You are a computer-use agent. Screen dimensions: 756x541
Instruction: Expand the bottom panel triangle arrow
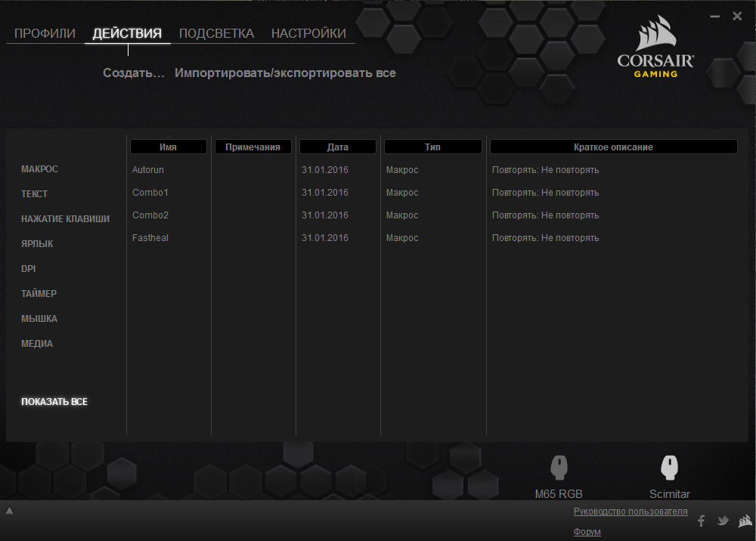click(x=9, y=512)
